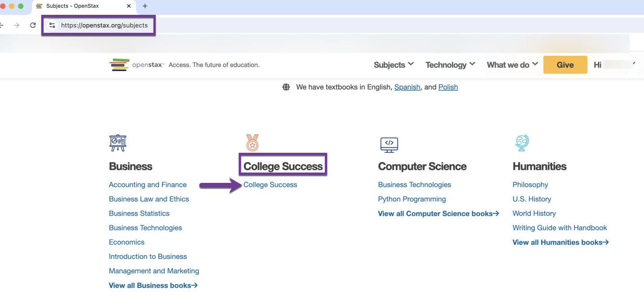Reload the page with the refresh icon
This screenshot has width=644, height=306.
(x=33, y=25)
